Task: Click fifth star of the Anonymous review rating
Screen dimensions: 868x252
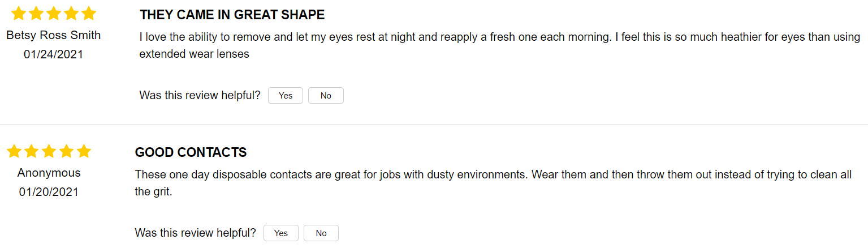Action: coord(84,151)
